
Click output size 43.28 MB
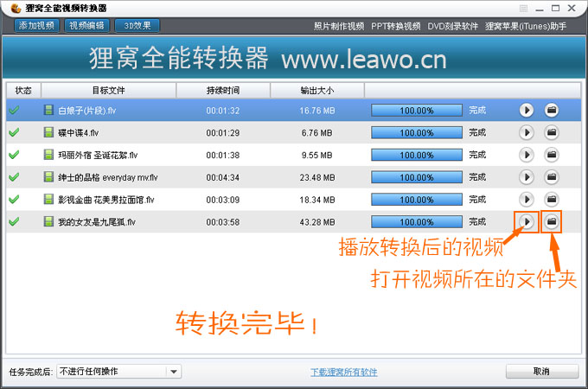click(317, 222)
